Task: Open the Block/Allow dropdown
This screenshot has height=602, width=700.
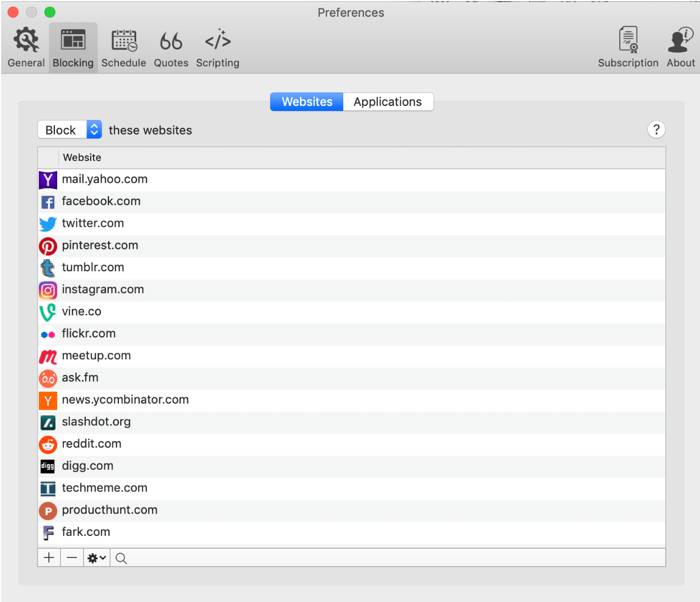Action: pos(69,129)
